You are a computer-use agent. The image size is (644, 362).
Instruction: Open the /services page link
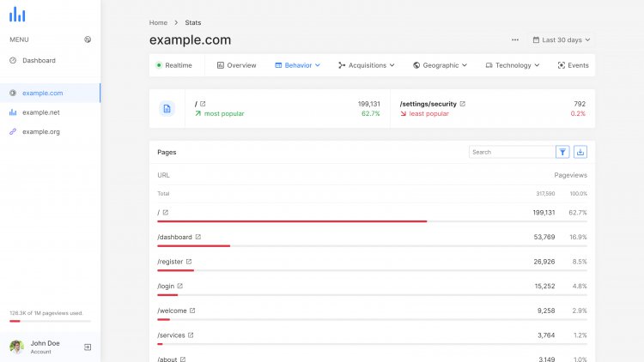click(171, 335)
